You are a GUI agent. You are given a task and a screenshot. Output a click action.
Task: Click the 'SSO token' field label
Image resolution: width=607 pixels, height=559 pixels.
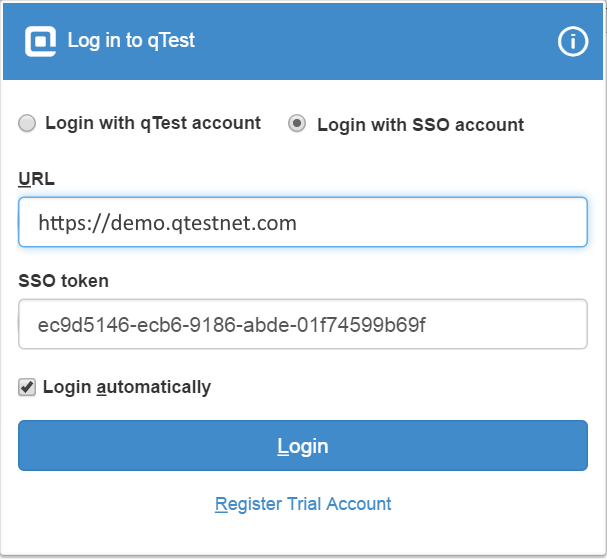click(63, 281)
